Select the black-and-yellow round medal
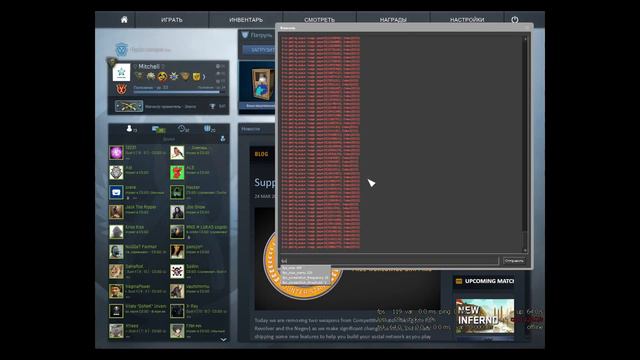Image resolution: width=640 pixels, height=360 pixels. pyautogui.click(x=162, y=76)
